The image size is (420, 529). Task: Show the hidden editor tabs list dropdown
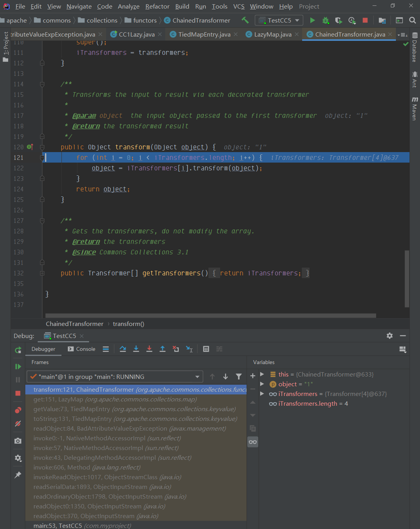[402, 35]
